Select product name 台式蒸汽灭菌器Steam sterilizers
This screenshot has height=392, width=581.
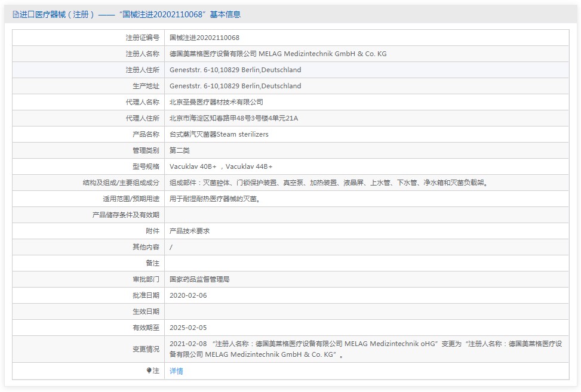coord(219,134)
